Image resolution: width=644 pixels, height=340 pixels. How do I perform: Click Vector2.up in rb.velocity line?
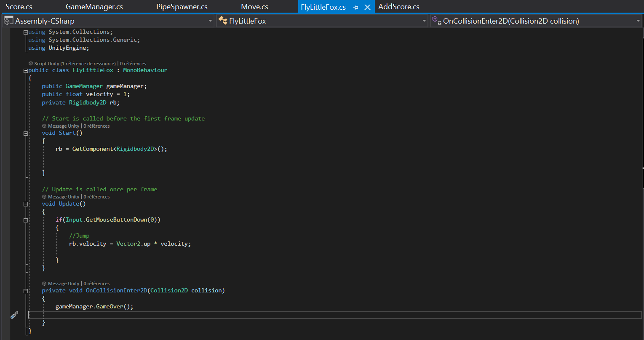pyautogui.click(x=134, y=244)
